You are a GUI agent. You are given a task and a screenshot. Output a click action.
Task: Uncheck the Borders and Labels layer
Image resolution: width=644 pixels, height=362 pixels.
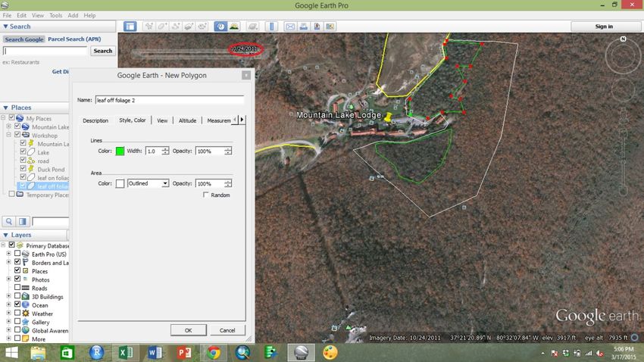click(17, 262)
